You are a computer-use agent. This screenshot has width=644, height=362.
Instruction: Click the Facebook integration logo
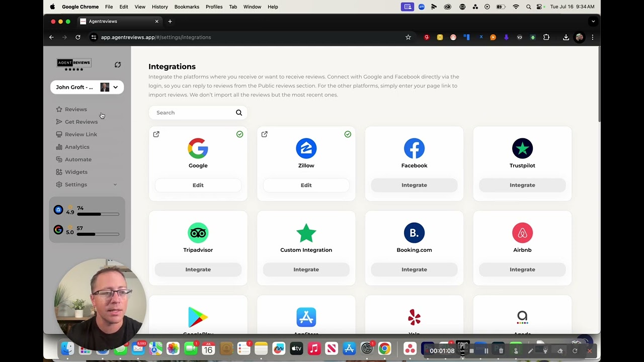click(414, 148)
